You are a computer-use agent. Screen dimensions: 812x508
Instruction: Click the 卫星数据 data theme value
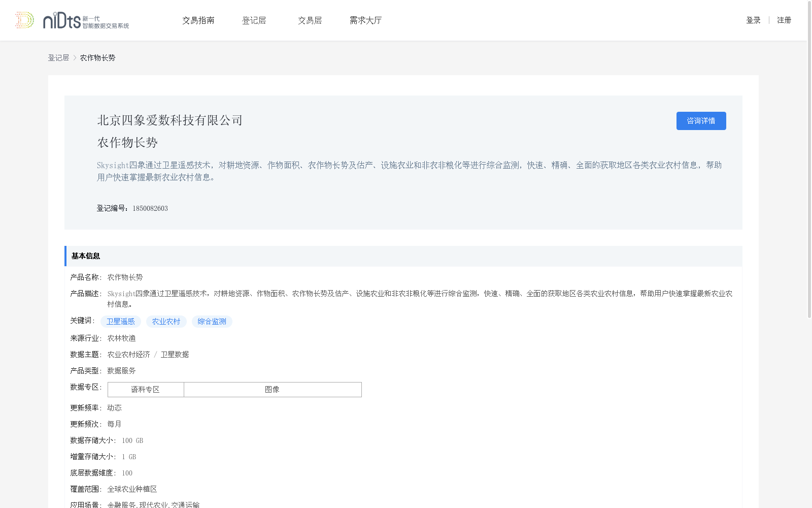[x=175, y=355]
